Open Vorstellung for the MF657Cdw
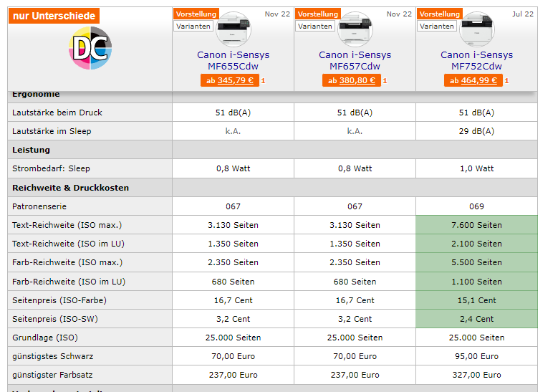The image size is (558, 392). tap(318, 14)
